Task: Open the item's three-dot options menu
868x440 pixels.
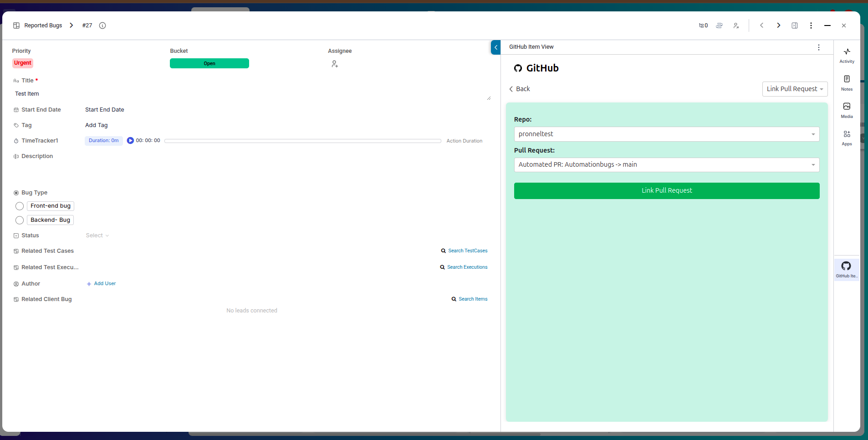Action: (811, 26)
